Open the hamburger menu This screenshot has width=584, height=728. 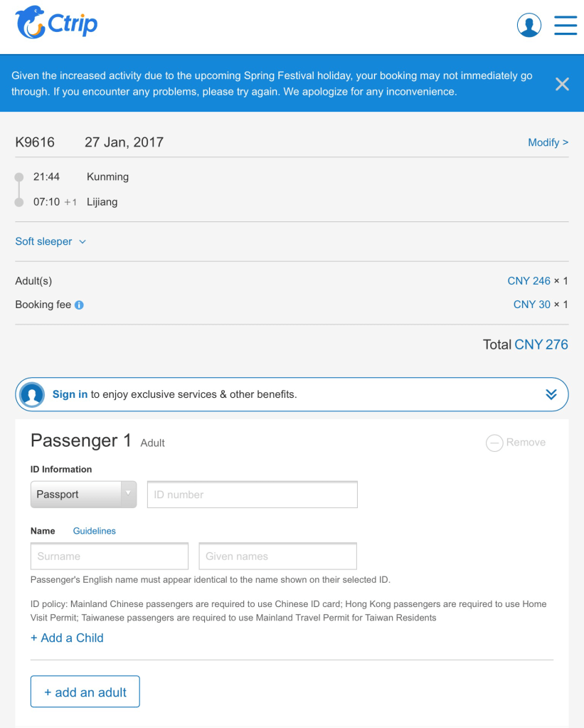tap(565, 25)
